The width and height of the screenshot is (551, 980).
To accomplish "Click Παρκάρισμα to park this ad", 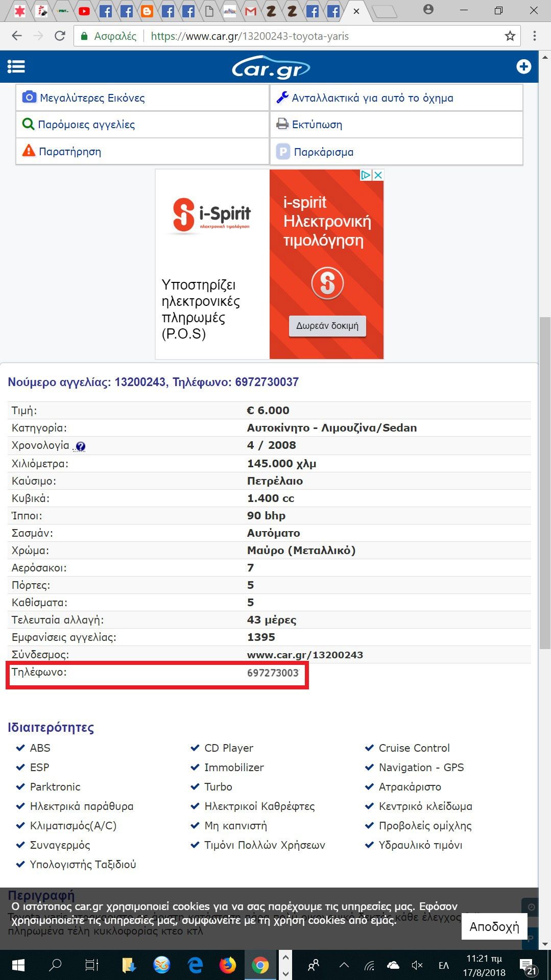I will pyautogui.click(x=324, y=152).
